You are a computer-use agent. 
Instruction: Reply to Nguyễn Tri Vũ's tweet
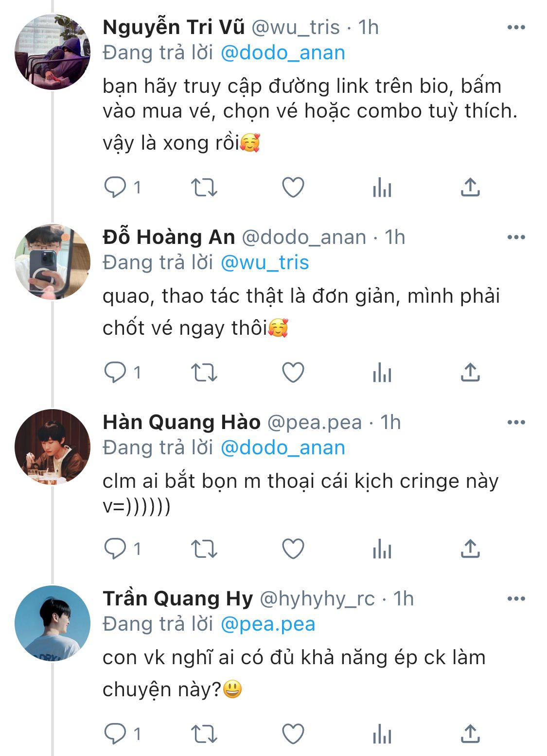pyautogui.click(x=116, y=187)
